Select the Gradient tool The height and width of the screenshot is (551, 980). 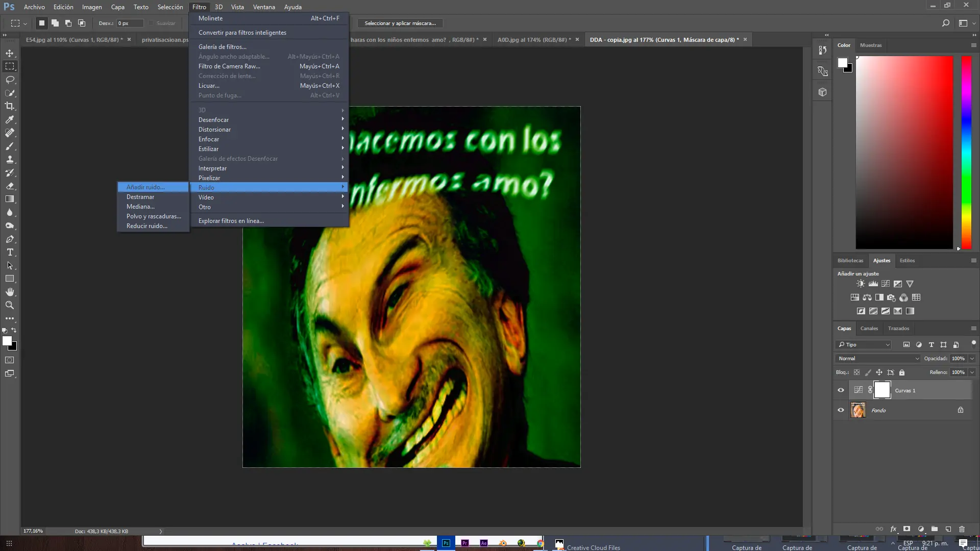pyautogui.click(x=10, y=199)
